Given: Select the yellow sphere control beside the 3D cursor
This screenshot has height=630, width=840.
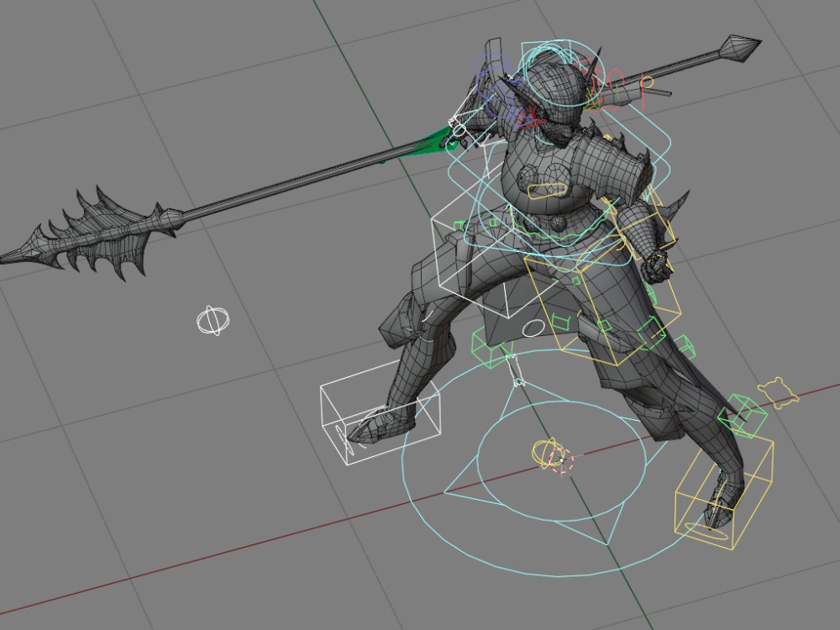Looking at the screenshot, I should (545, 454).
